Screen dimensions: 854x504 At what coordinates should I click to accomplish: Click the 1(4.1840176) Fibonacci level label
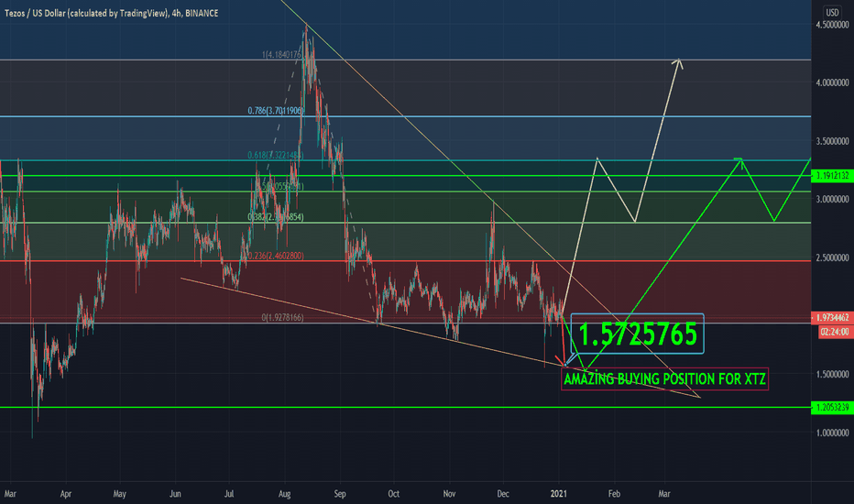pyautogui.click(x=281, y=54)
